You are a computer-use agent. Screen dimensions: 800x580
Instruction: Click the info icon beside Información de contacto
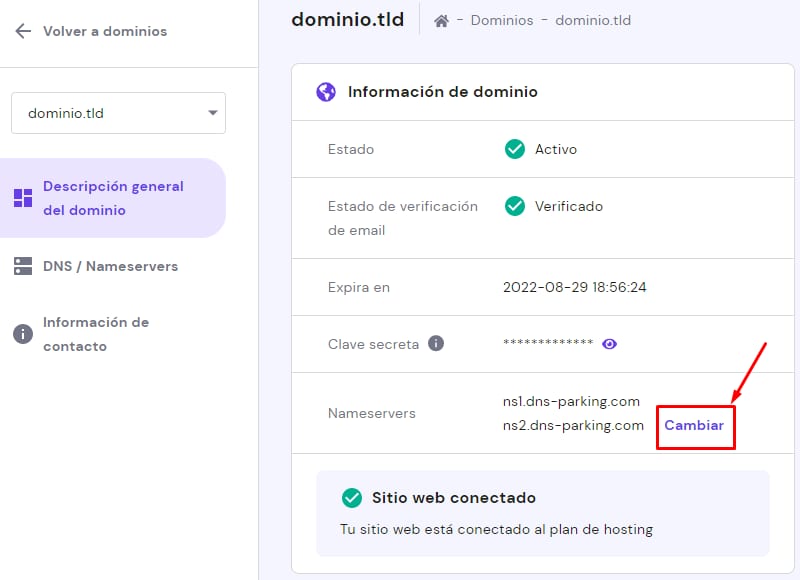pos(23,334)
